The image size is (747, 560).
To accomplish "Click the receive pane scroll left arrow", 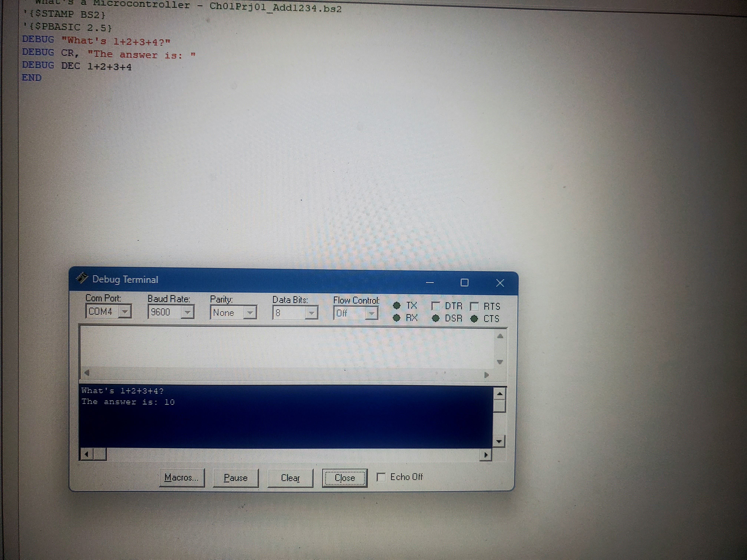I will coord(87,454).
